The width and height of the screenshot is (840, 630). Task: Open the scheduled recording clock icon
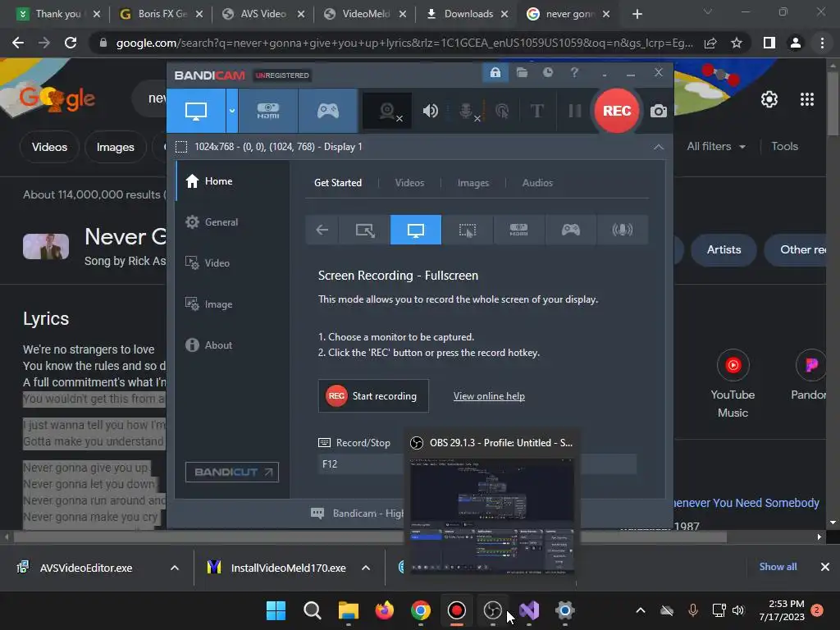point(547,72)
